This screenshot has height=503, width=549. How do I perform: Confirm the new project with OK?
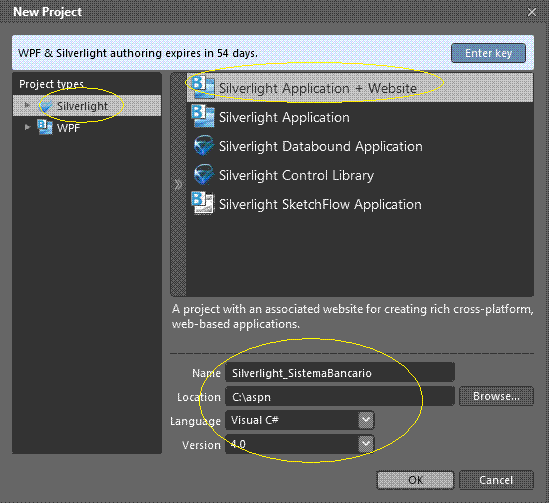click(x=415, y=480)
